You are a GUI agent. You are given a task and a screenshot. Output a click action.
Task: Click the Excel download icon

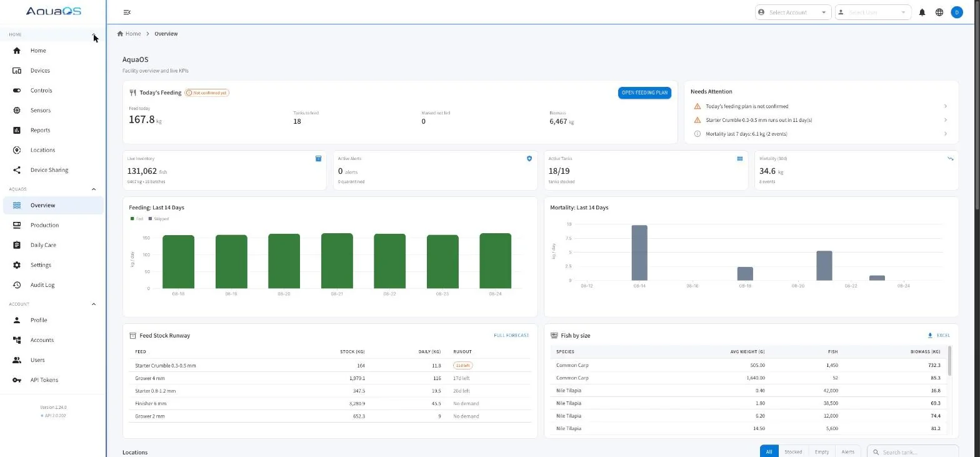pos(930,336)
